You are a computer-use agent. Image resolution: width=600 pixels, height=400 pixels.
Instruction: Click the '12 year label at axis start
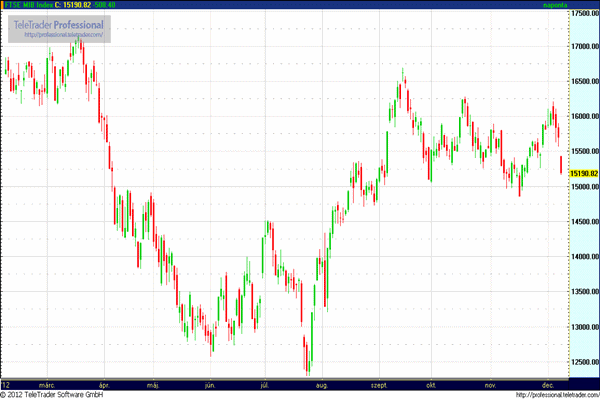point(6,383)
